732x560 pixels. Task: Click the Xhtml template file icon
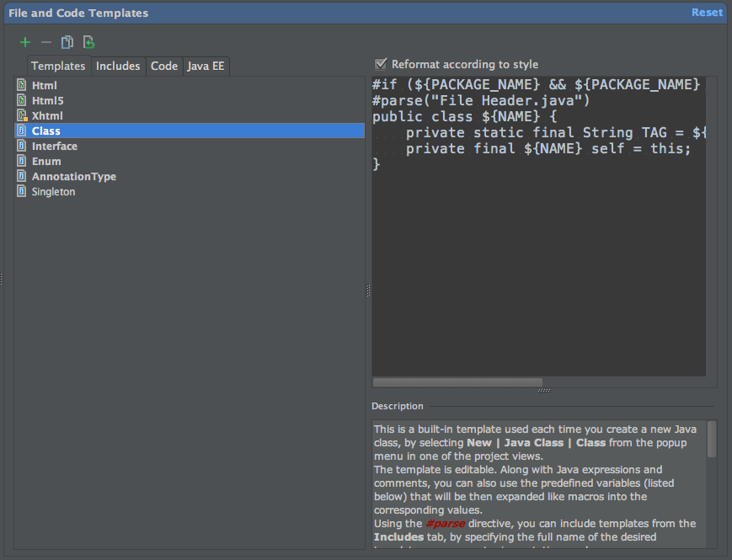(x=22, y=115)
